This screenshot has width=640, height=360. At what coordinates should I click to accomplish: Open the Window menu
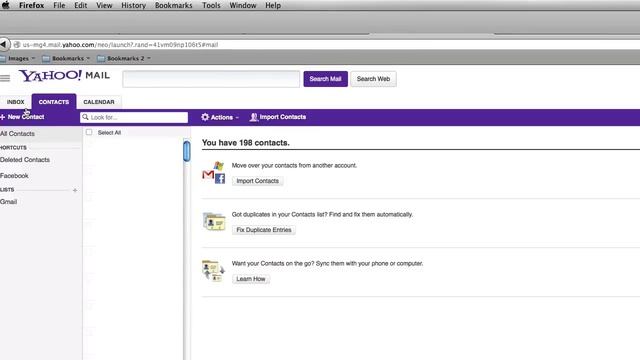(x=243, y=5)
